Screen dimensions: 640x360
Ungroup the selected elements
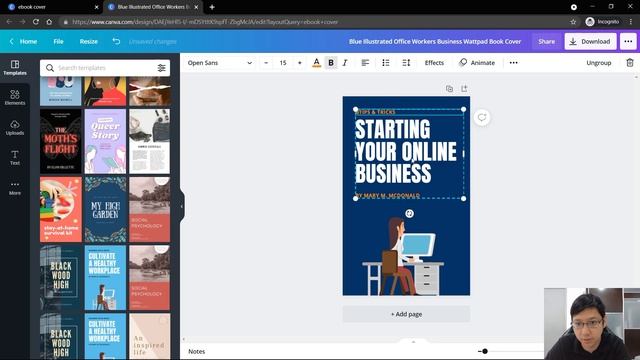[x=599, y=63]
